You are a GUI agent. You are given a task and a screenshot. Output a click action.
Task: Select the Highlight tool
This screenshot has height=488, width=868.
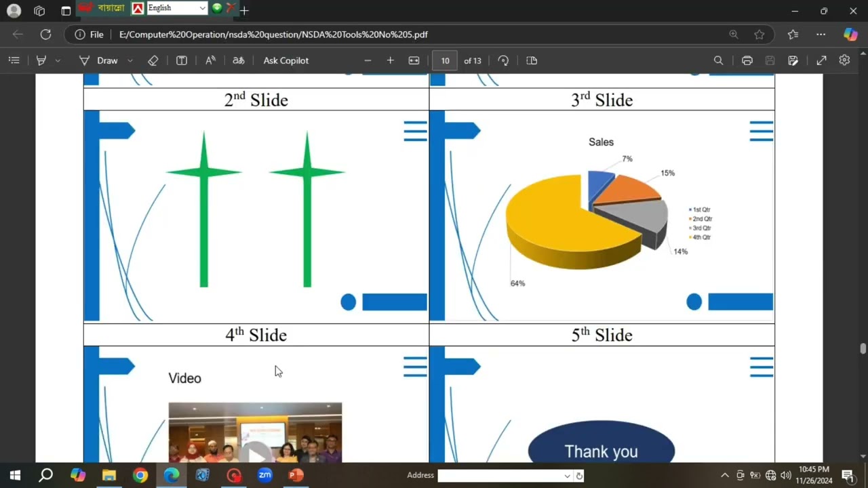coord(41,60)
